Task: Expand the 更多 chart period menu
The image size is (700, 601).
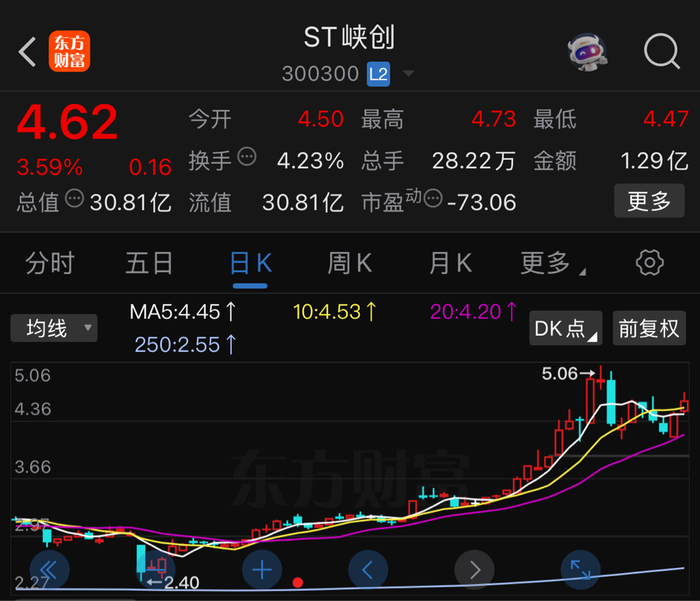Action: pos(552,263)
